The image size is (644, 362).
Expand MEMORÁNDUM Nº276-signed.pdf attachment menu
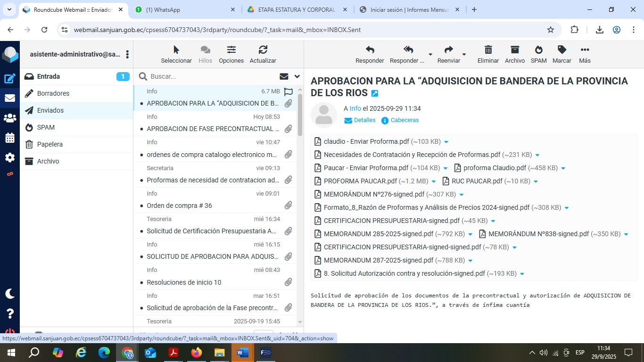462,195
